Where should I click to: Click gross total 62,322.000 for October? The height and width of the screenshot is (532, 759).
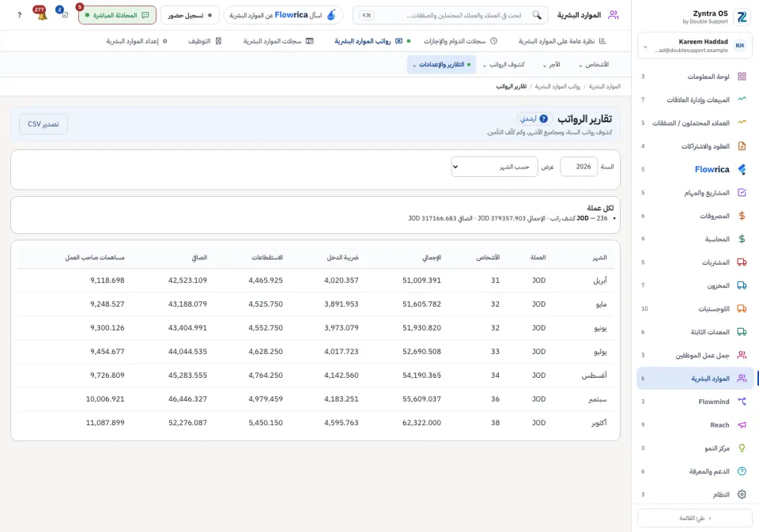pos(421,423)
